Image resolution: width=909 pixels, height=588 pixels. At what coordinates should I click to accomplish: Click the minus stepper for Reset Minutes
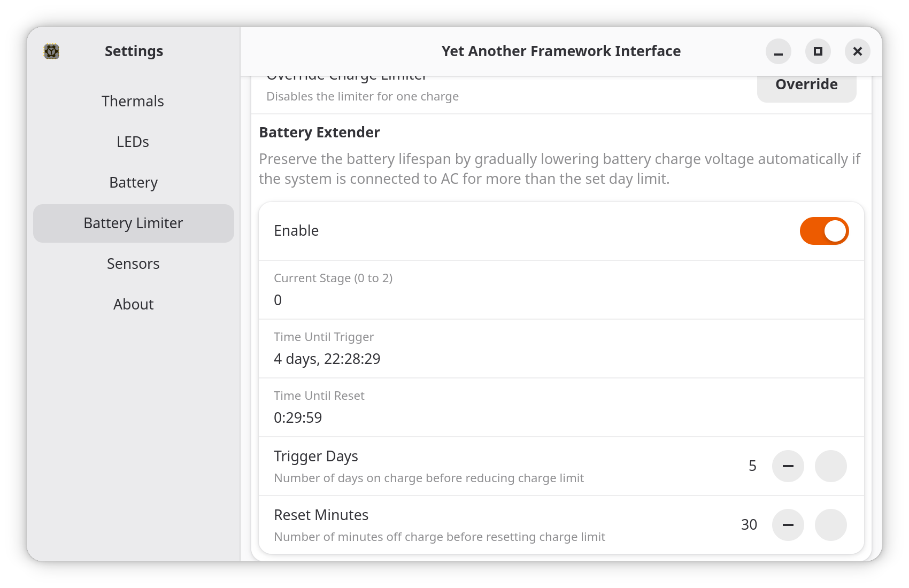click(788, 525)
